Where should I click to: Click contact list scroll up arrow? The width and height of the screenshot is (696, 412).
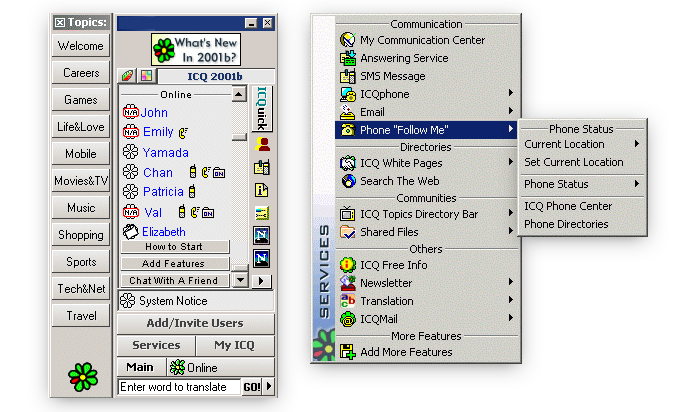coord(239,94)
